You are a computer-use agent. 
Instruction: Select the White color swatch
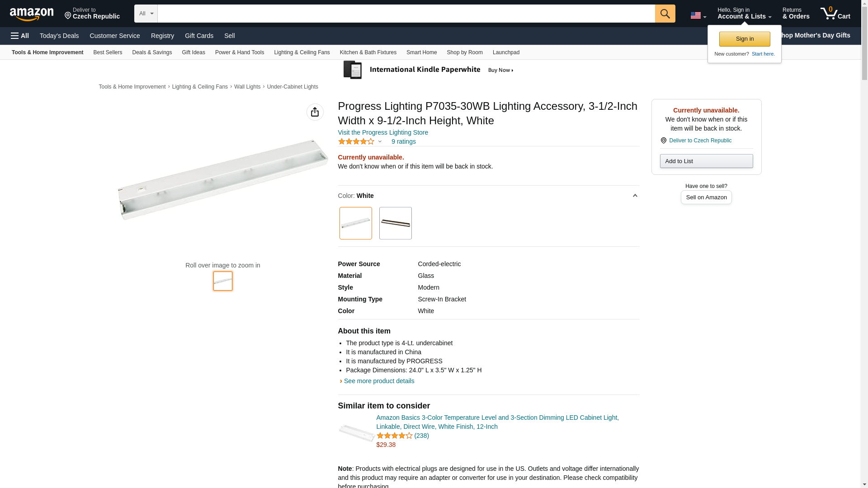coord(355,223)
